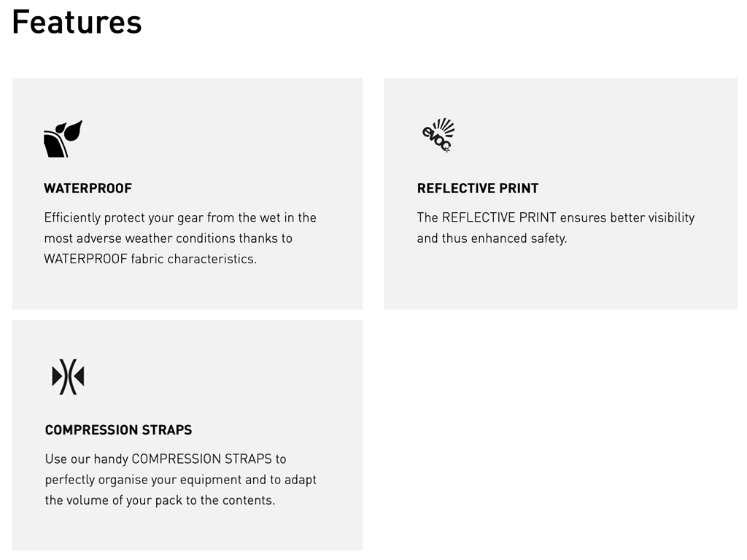Click the "and thus enhanced safety." line
The width and height of the screenshot is (747, 560).
click(492, 238)
